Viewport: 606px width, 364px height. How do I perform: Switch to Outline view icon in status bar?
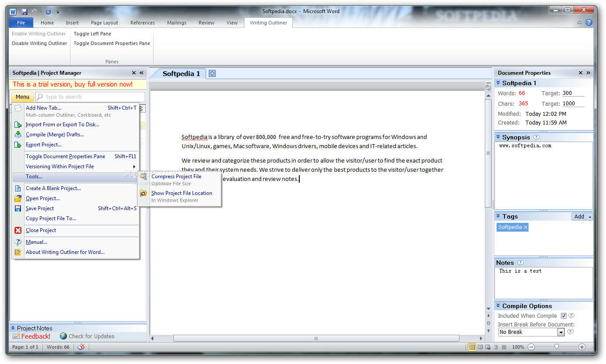point(496,347)
